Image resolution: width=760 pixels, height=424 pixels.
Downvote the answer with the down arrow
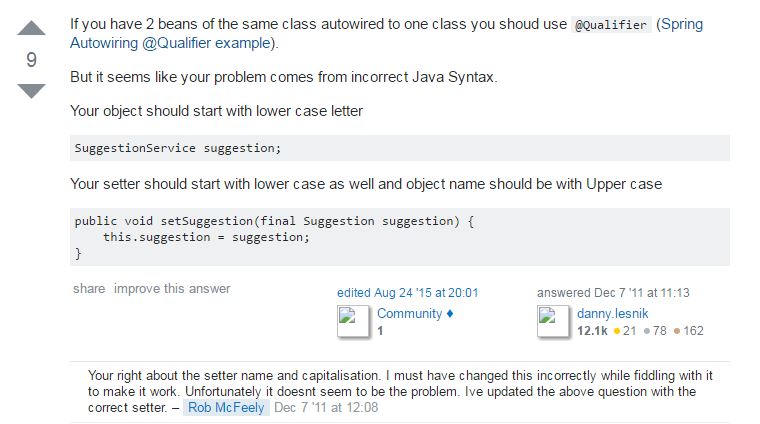31,91
